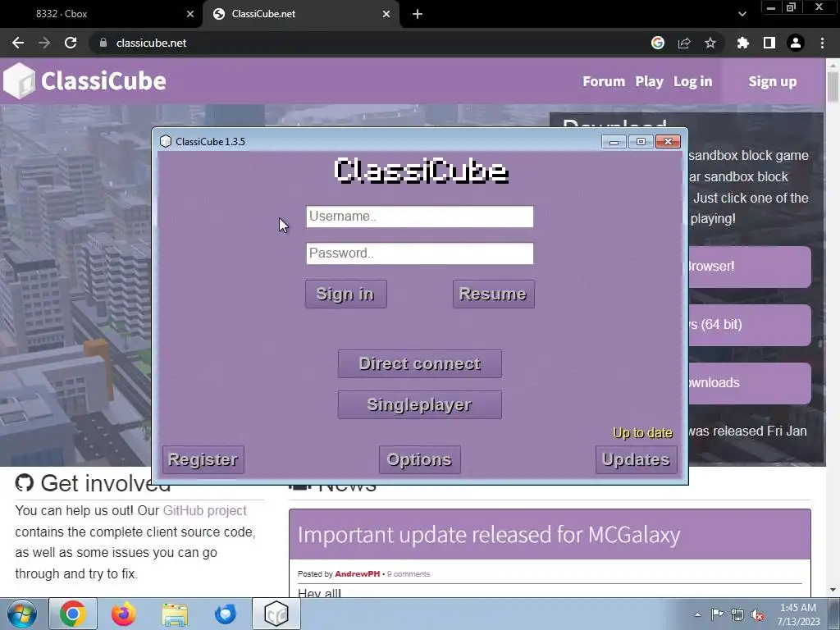Minimize the ClassiCube 1.3.5 window
Viewport: 840px width, 630px height.
click(614, 141)
